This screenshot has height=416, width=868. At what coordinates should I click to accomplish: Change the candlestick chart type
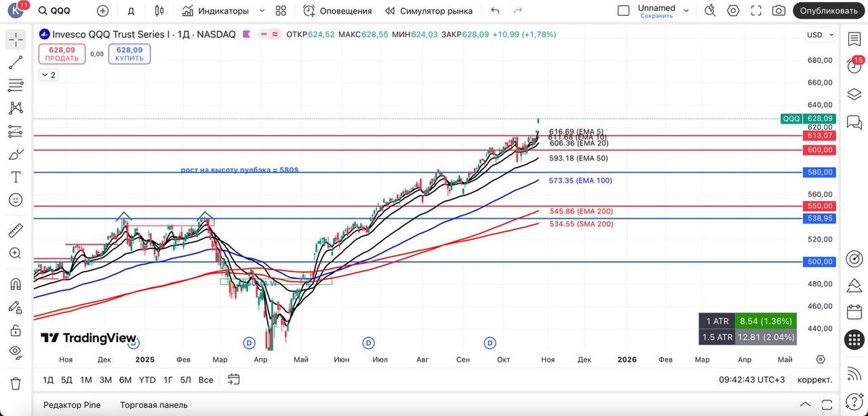[x=160, y=11]
